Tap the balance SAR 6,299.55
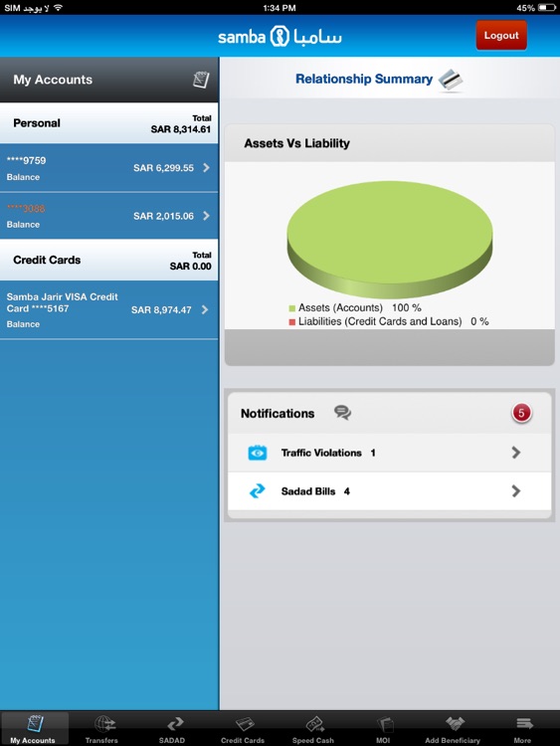560x746 pixels. tap(164, 168)
